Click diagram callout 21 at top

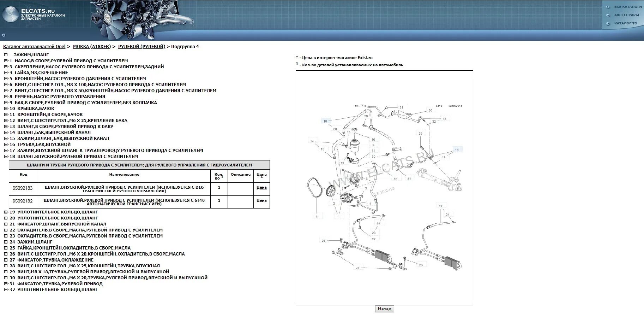(x=401, y=107)
